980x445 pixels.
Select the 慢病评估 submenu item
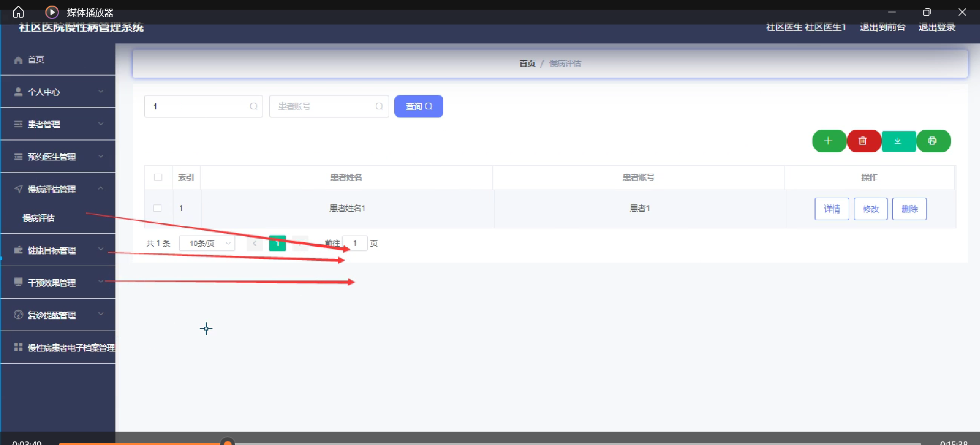(x=58, y=218)
